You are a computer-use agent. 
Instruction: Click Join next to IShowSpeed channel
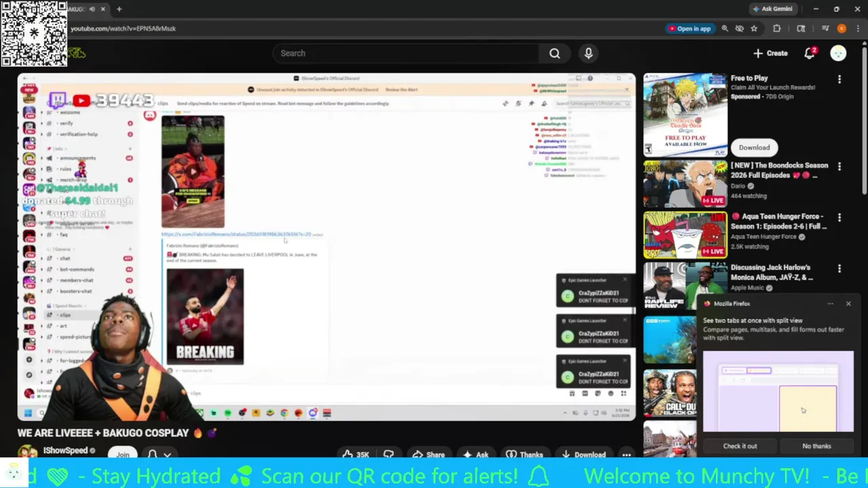(123, 455)
